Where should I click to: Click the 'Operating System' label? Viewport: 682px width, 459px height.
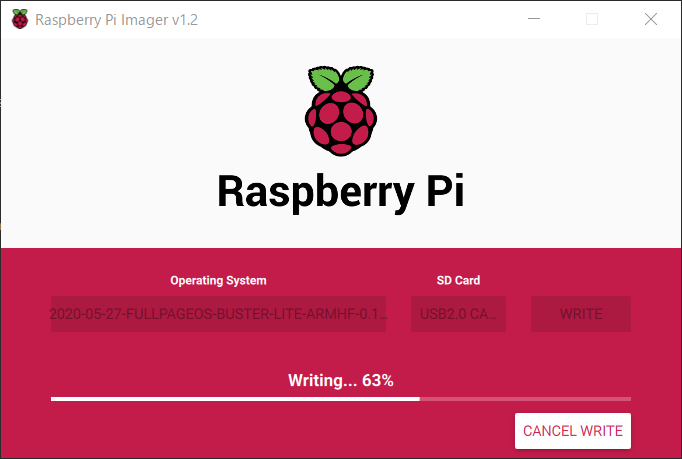point(218,280)
